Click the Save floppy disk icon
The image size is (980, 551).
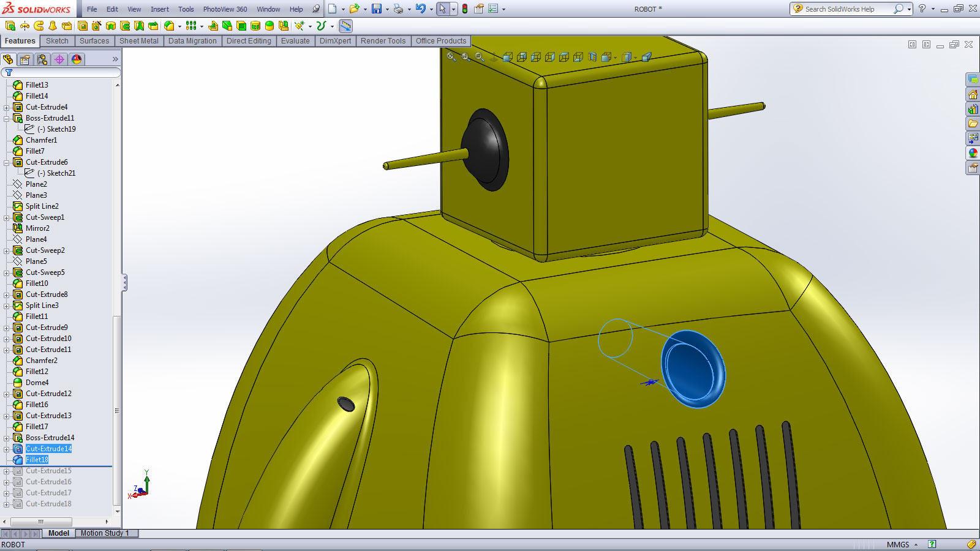point(377,9)
